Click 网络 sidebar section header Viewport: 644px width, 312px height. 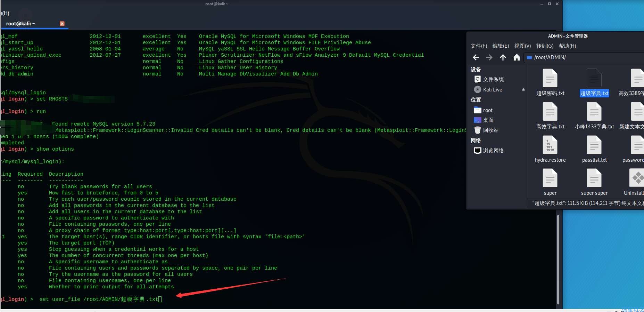click(476, 141)
